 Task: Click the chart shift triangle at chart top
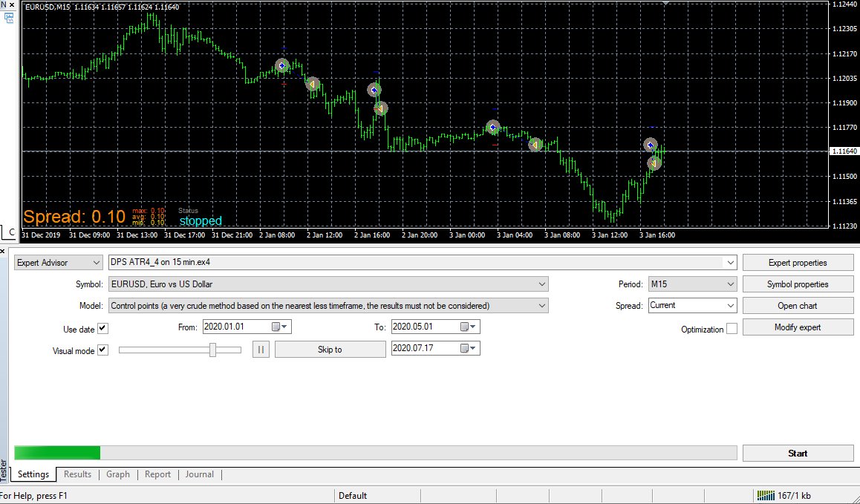pyautogui.click(x=665, y=3)
